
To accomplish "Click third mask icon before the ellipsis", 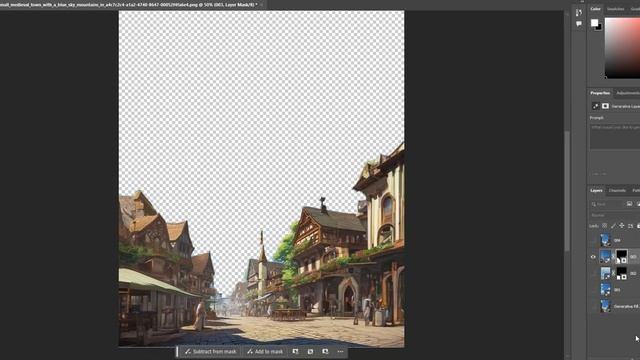I will click(325, 351).
